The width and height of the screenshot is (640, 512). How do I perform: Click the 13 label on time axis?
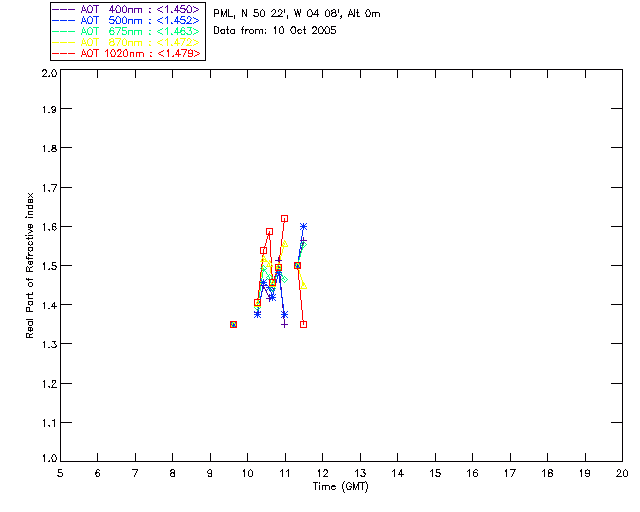(360, 473)
